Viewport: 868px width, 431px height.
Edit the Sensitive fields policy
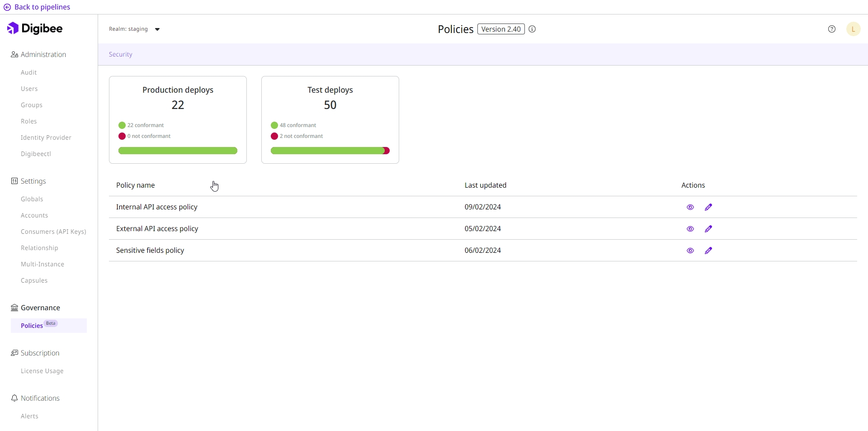coord(708,251)
